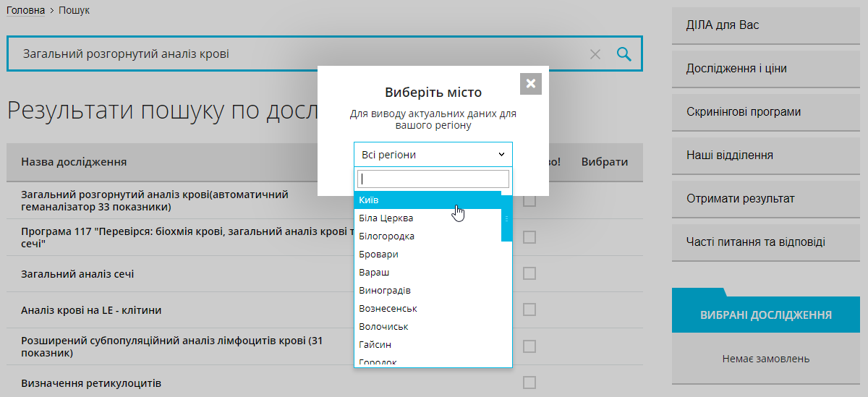Close the city selection dialog
The image size is (868, 397).
click(x=530, y=84)
